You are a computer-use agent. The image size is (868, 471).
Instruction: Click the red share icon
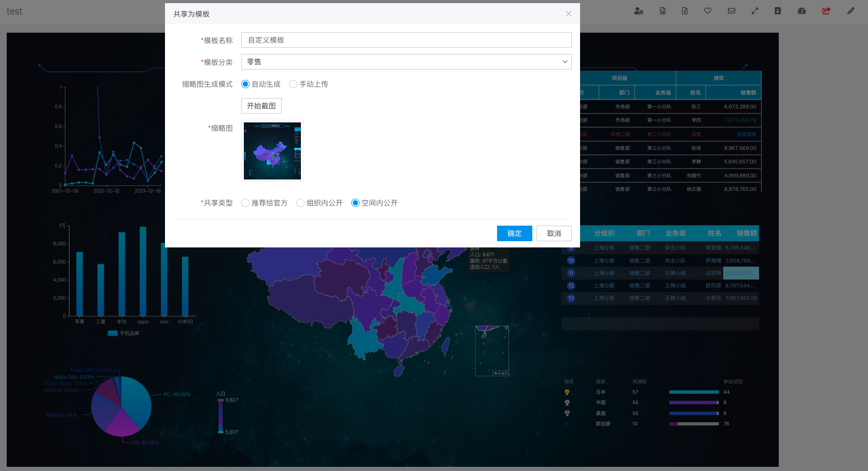coord(826,11)
